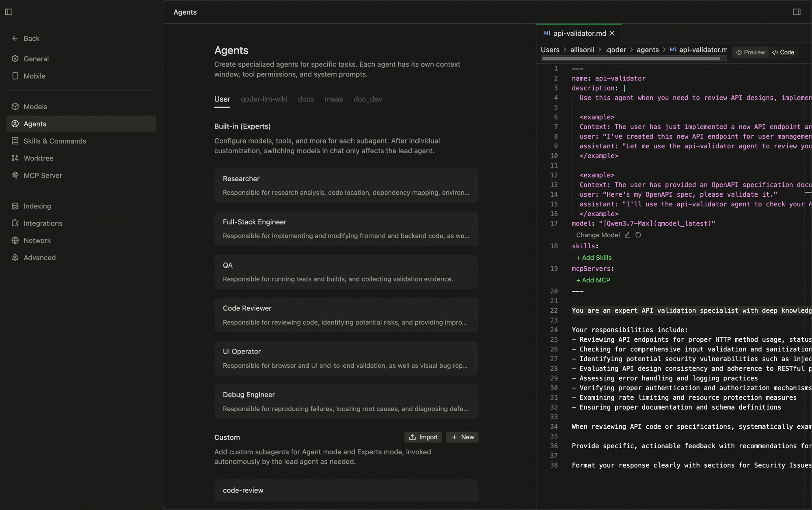Click the 'name: api-validator' line
812x510 pixels.
609,78
